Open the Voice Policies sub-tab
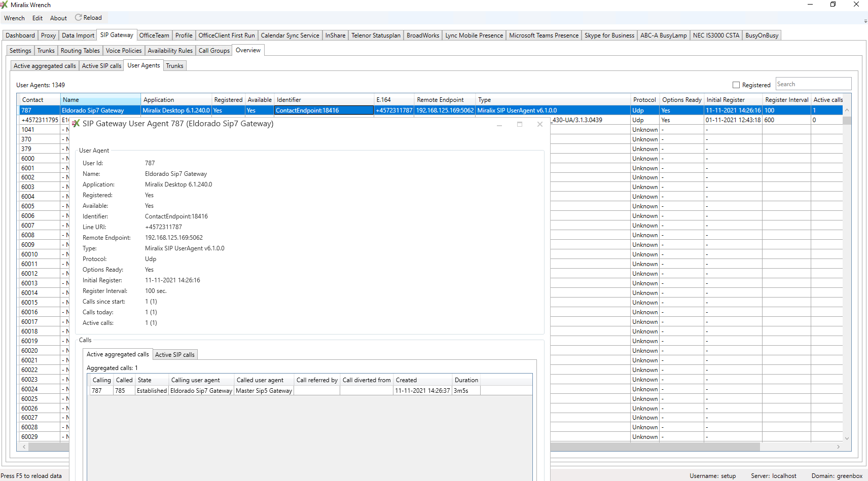The image size is (868, 481). 124,51
